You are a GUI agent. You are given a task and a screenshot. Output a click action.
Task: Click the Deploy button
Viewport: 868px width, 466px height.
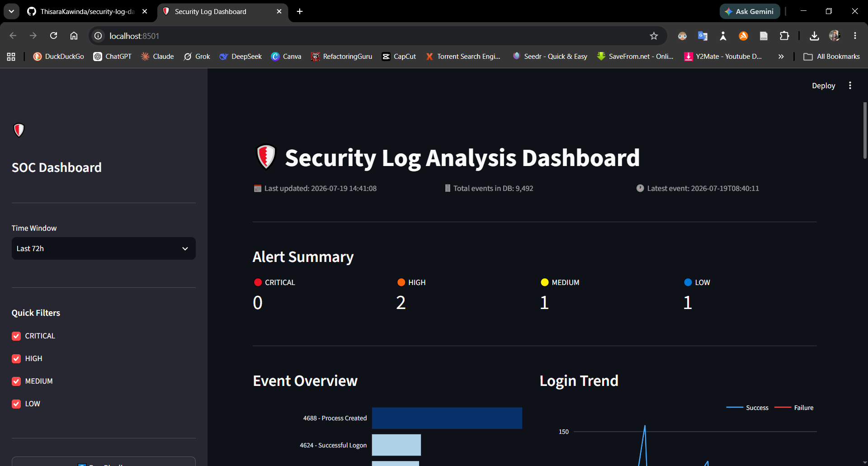823,86
